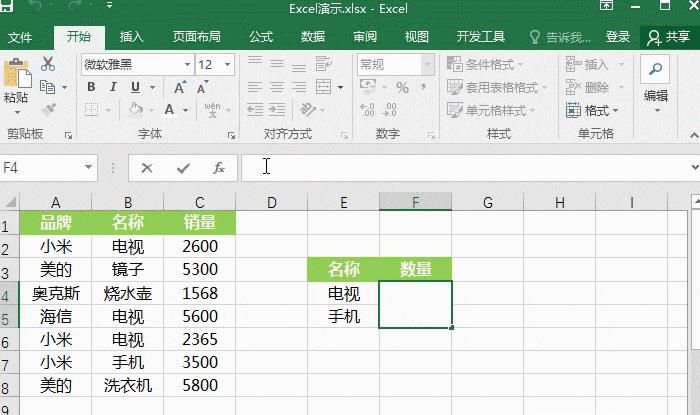Apply comma thousands separator style
The width and height of the screenshot is (700, 415).
pos(423,87)
